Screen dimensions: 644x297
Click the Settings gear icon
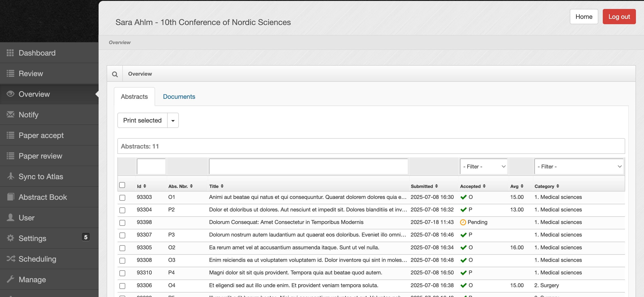click(10, 238)
